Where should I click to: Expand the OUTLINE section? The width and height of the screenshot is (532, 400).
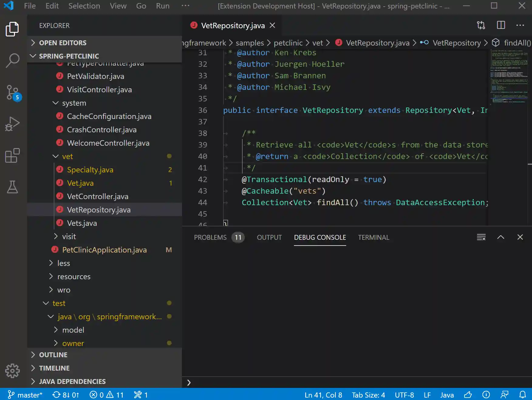pyautogui.click(x=53, y=355)
